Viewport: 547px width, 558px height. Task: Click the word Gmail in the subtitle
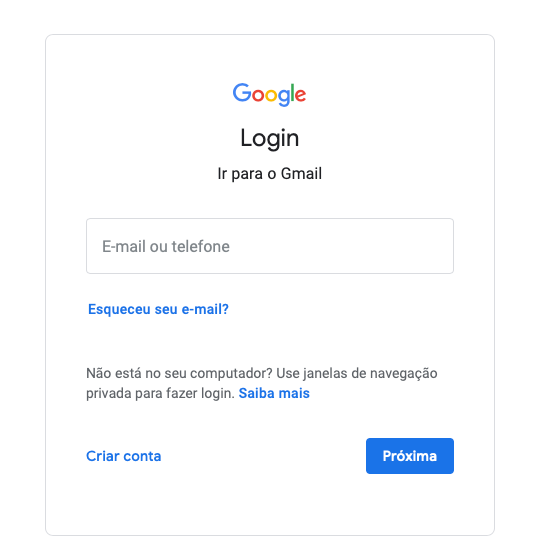click(301, 174)
